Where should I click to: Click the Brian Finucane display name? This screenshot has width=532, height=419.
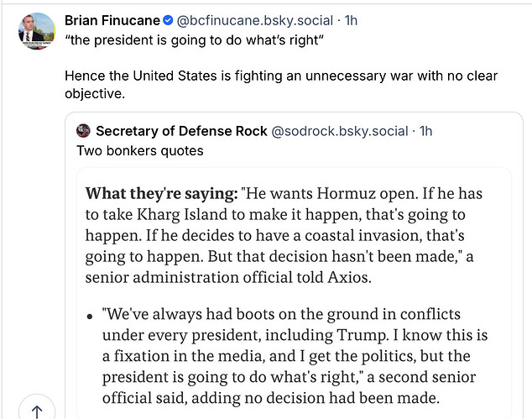pyautogui.click(x=112, y=18)
